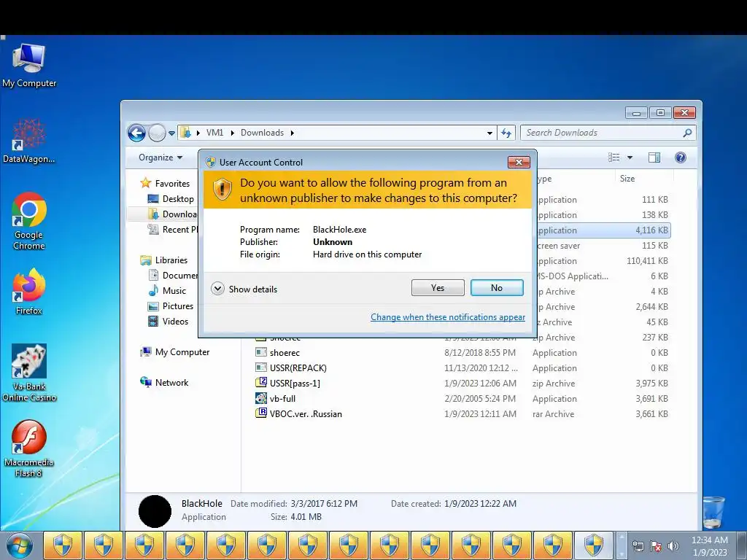Select the USSR(REPACK) file

coord(298,368)
